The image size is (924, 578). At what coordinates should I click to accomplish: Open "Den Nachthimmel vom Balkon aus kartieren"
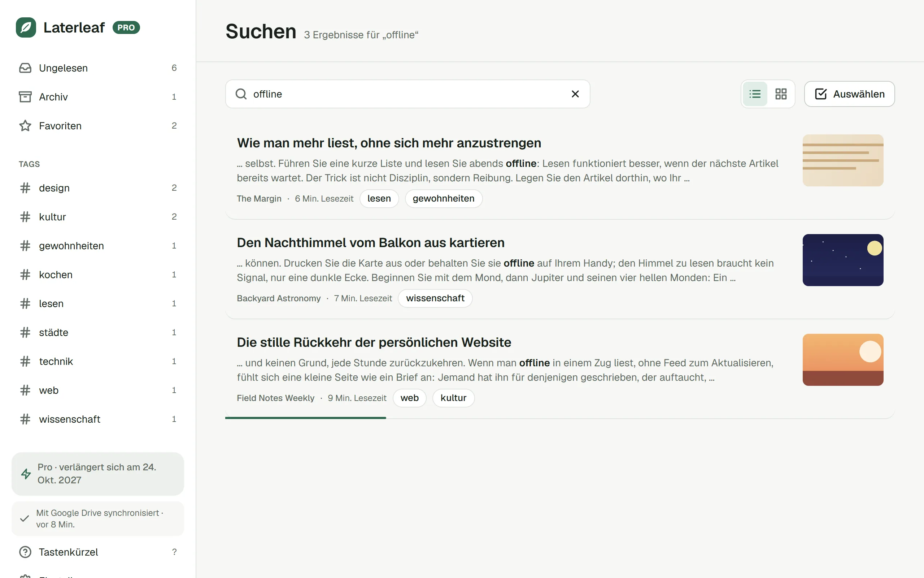(370, 243)
